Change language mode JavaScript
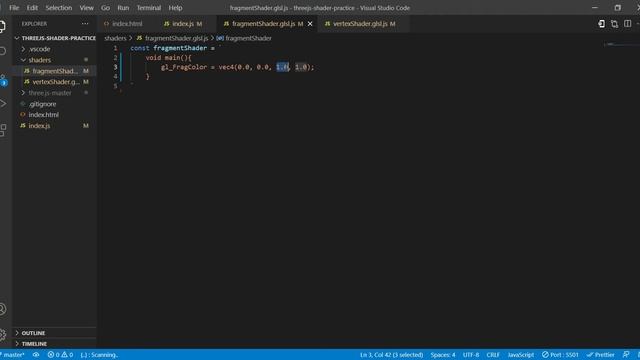Screen dimensions: 640x360 point(520,355)
